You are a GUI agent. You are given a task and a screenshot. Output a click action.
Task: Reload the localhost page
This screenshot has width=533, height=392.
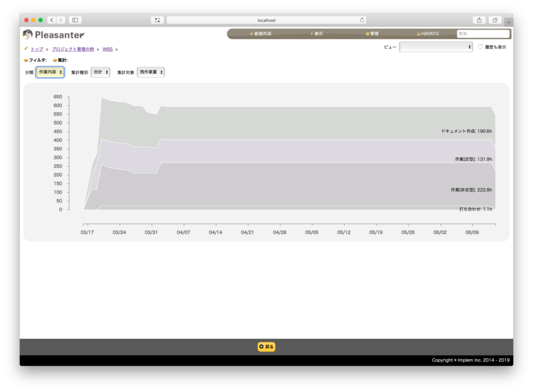[x=362, y=20]
